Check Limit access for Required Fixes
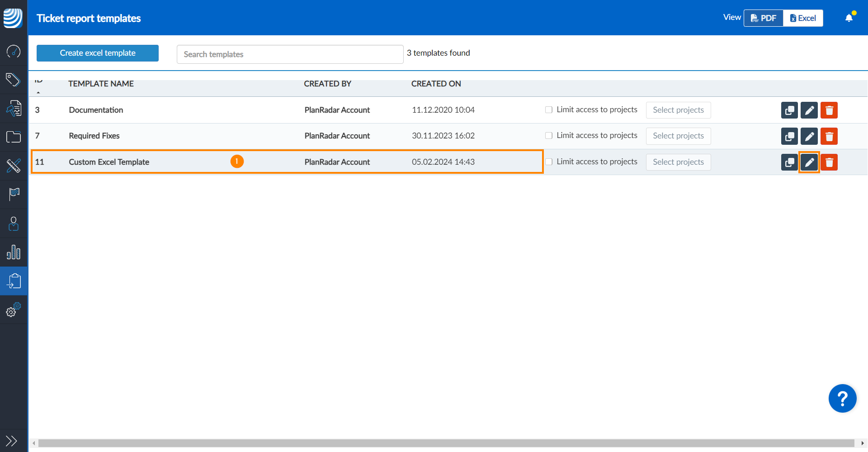Viewport: 868px width, 452px height. tap(549, 136)
